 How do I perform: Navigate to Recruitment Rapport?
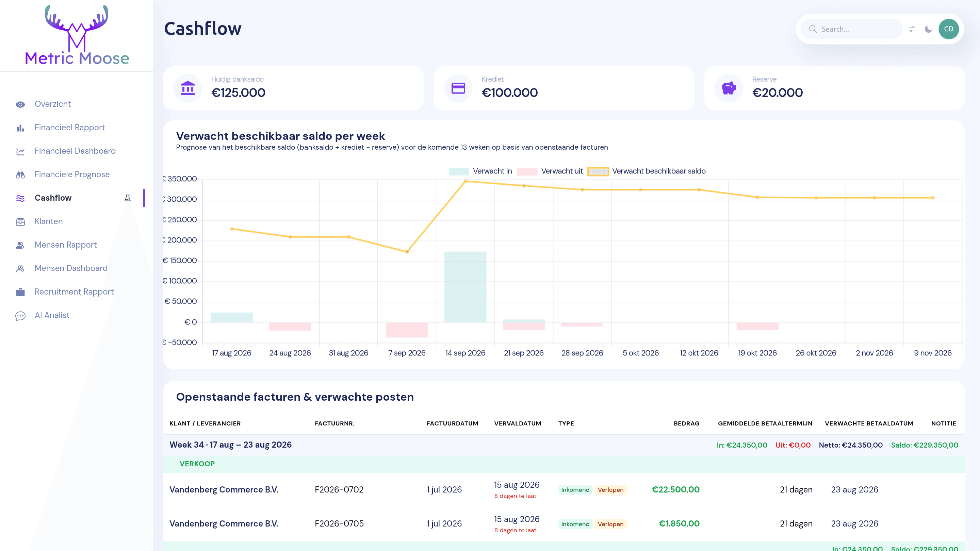[x=74, y=292]
